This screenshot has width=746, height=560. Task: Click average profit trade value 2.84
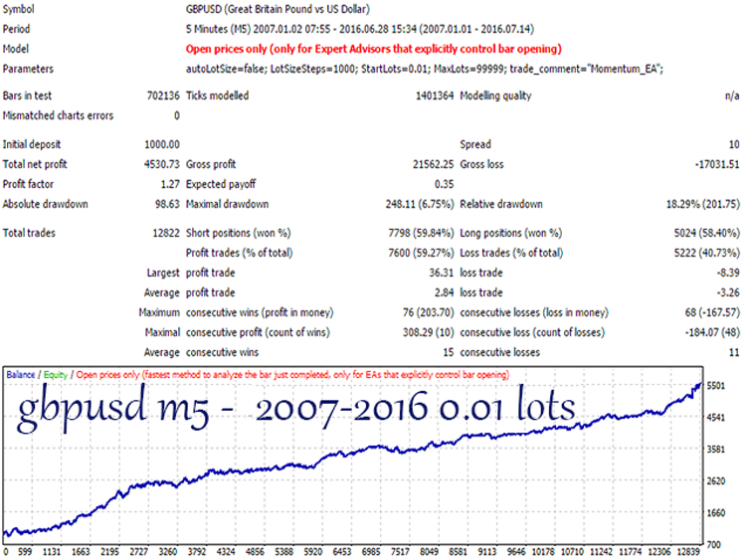(x=444, y=293)
